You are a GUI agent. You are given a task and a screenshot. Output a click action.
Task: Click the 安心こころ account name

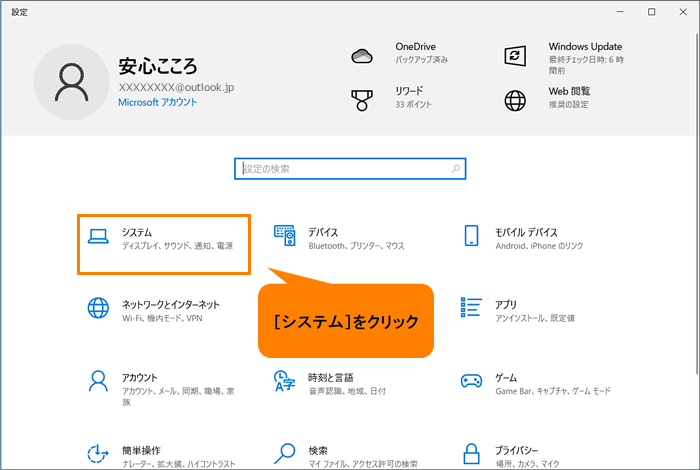tap(158, 67)
